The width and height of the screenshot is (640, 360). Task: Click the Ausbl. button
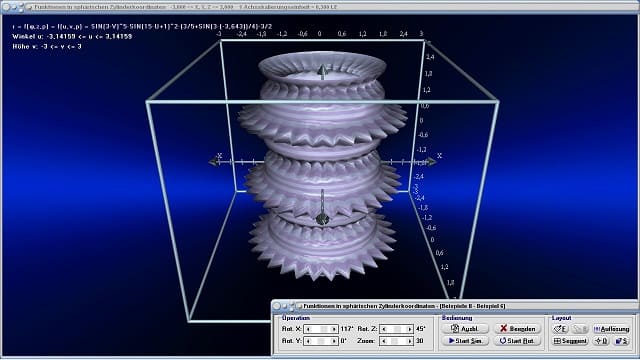(x=465, y=329)
